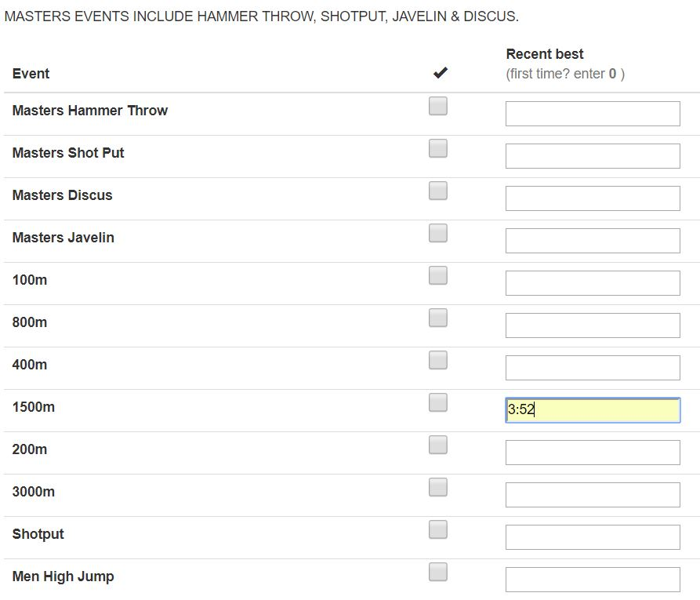Check the 200m event checkbox
This screenshot has width=700, height=600.
point(438,445)
